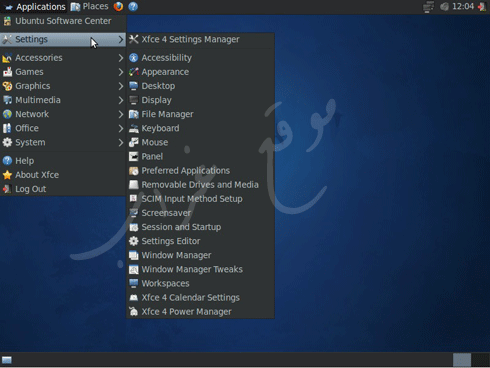Viewport: 490px width, 368px height.
Task: Click the network icon in the top panel
Action: [x=428, y=7]
